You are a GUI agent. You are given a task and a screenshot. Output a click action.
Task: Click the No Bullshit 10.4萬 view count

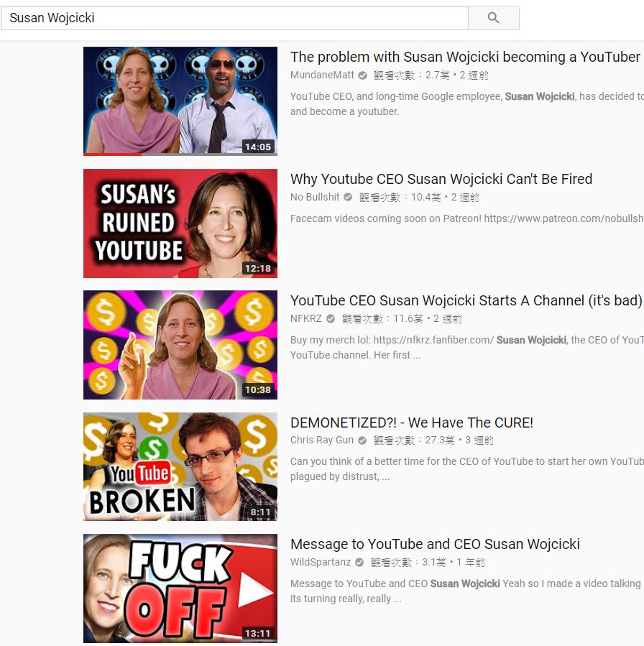pos(400,198)
